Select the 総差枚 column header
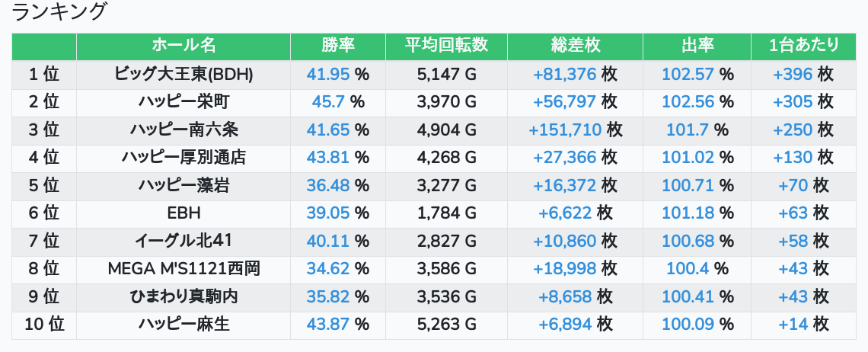The image size is (868, 352). pos(576,46)
